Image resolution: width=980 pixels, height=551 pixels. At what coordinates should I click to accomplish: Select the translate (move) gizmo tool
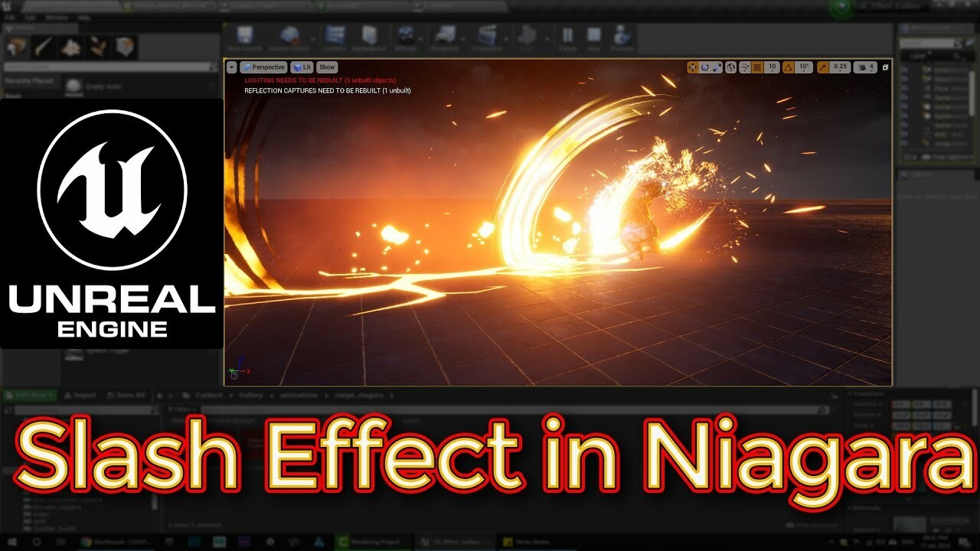click(x=693, y=67)
